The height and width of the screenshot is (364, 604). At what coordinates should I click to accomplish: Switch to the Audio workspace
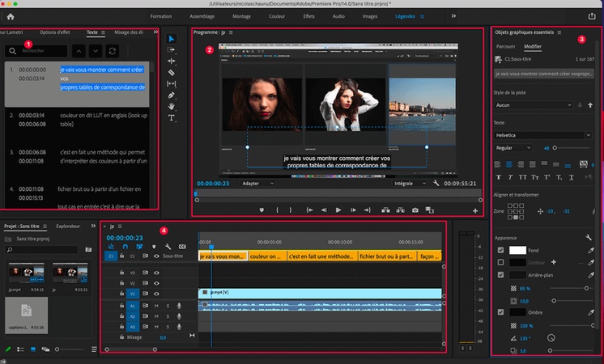coord(338,16)
